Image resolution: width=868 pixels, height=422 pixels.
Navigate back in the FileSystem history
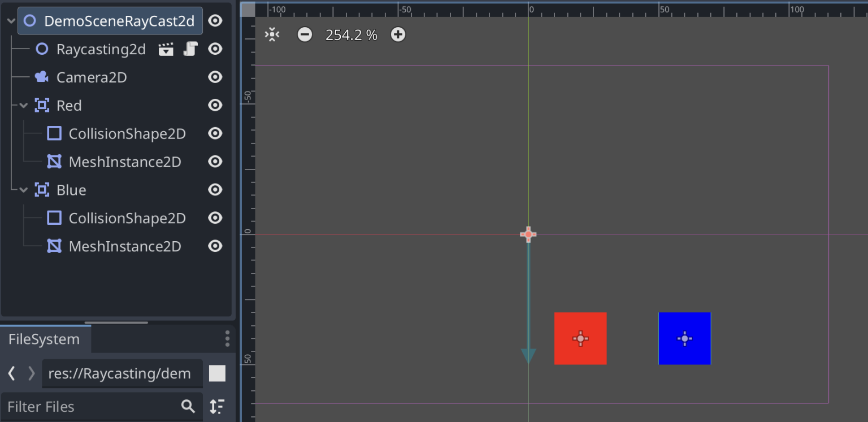(x=11, y=373)
